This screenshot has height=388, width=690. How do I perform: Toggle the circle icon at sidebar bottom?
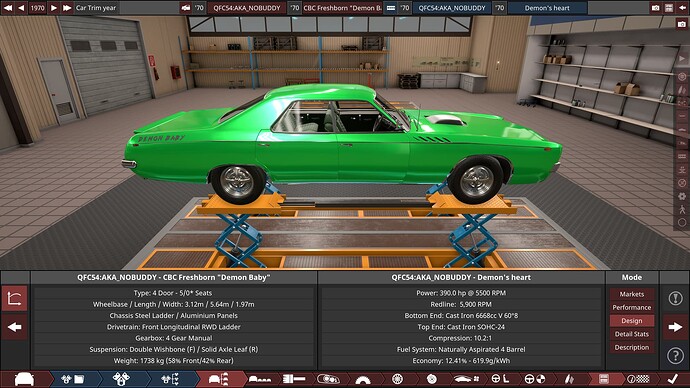coord(682,223)
